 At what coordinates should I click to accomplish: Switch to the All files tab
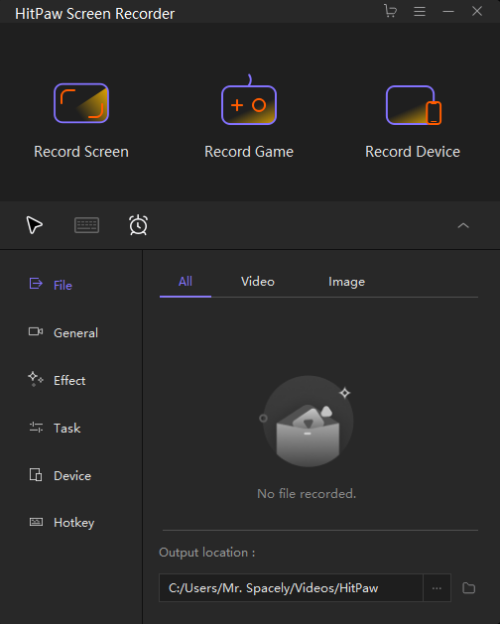point(185,282)
